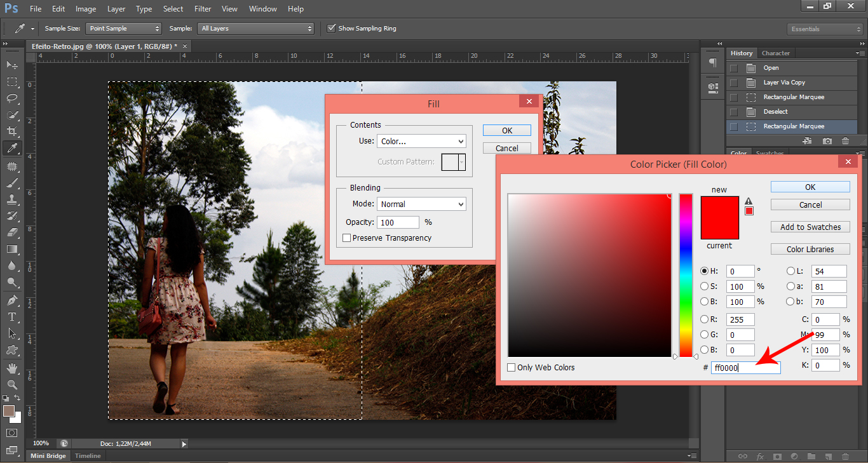Select the Horizontal Type tool
The image size is (868, 463).
(x=12, y=317)
